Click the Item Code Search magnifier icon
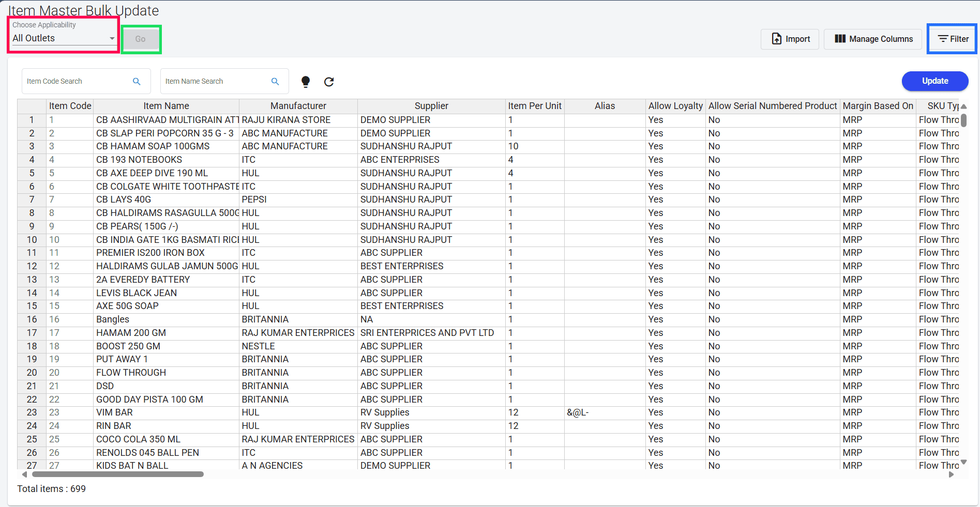980x507 pixels. [x=137, y=81]
